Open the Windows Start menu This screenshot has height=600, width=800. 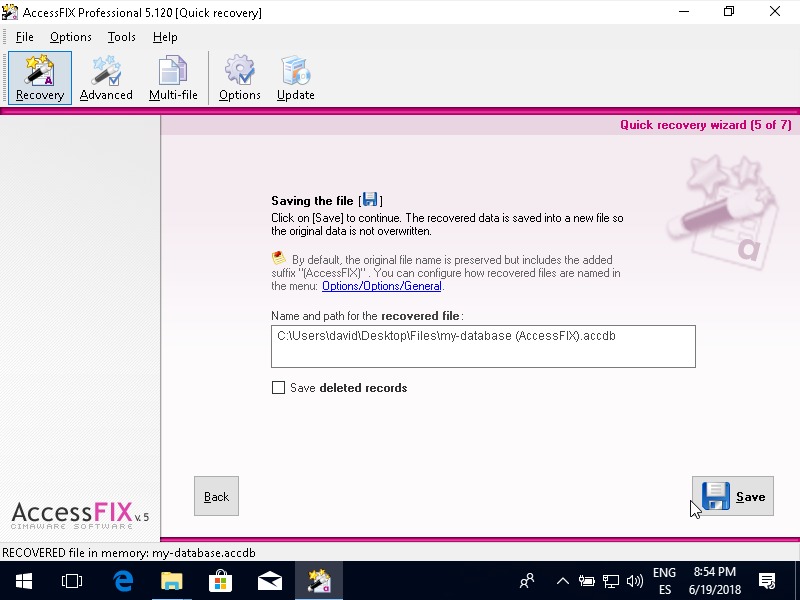(x=23, y=580)
